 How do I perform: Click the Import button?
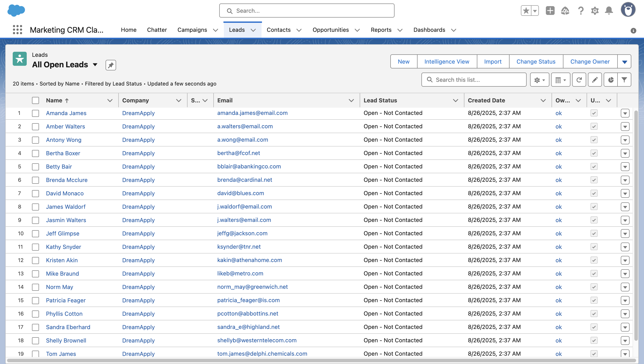point(493,62)
